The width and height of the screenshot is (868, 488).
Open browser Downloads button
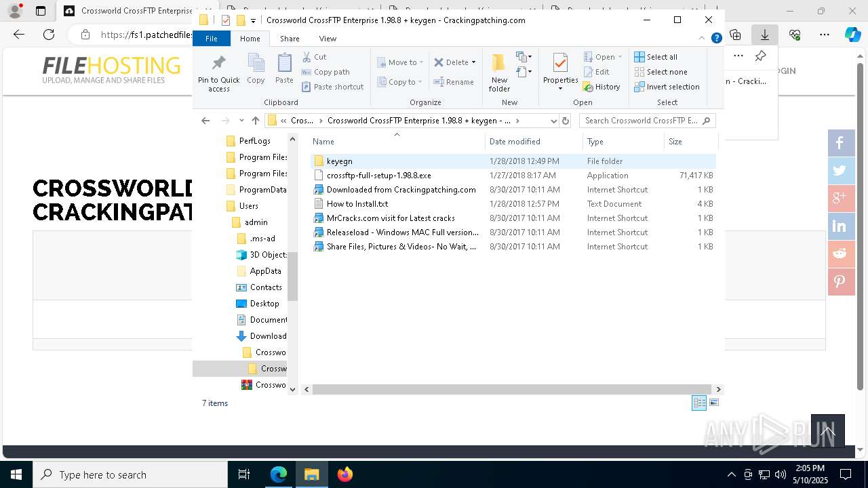coord(765,35)
